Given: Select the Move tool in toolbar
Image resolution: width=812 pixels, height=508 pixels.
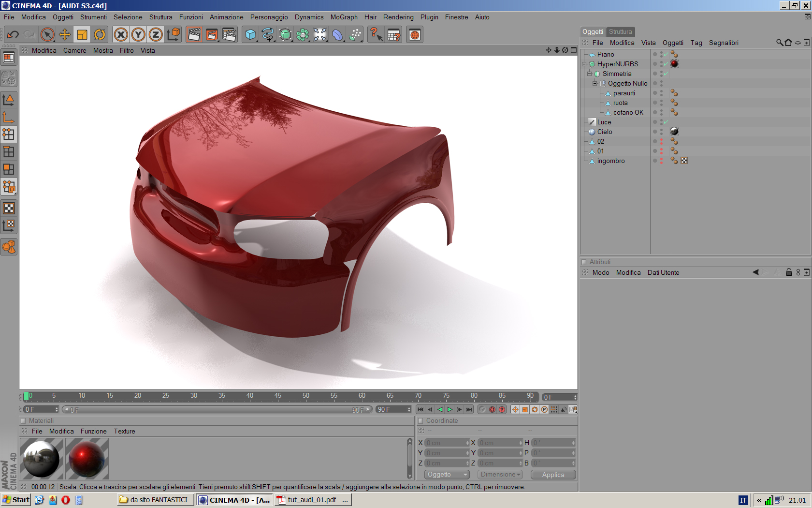Looking at the screenshot, I should (x=65, y=34).
